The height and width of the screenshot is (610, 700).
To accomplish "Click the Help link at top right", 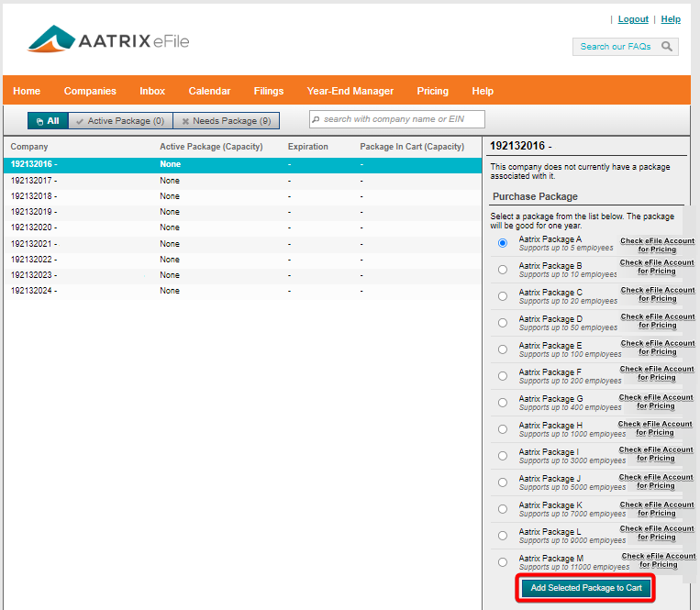I will (671, 19).
